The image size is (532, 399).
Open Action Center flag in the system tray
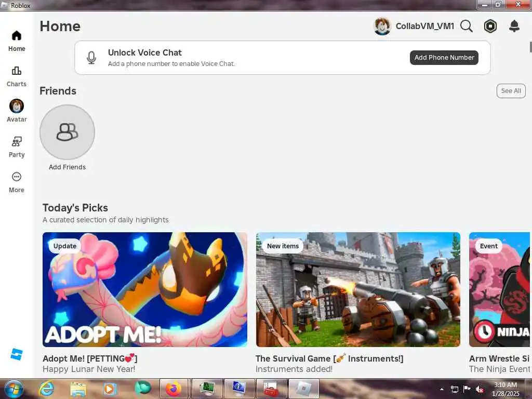tap(467, 389)
